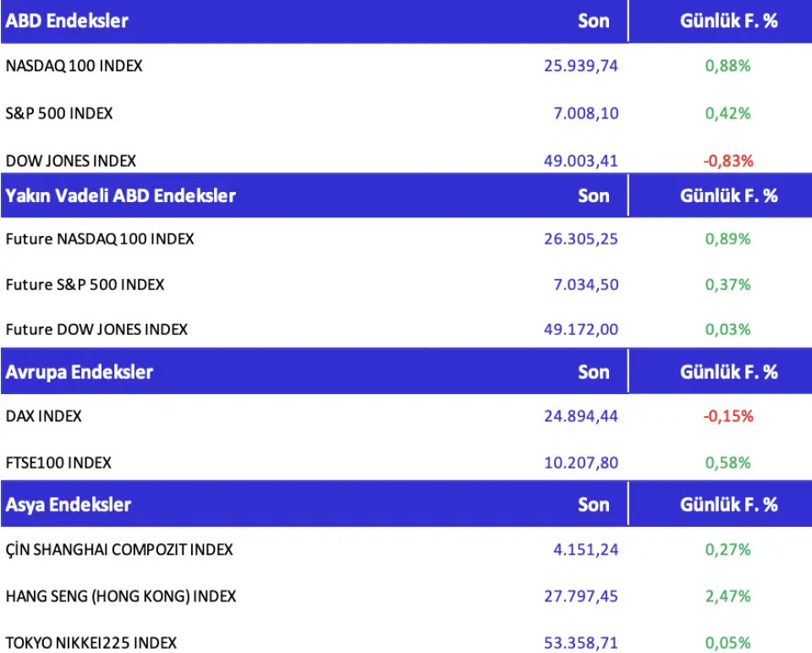Click Günlük F. % header in Asya Endeksler

728,505
